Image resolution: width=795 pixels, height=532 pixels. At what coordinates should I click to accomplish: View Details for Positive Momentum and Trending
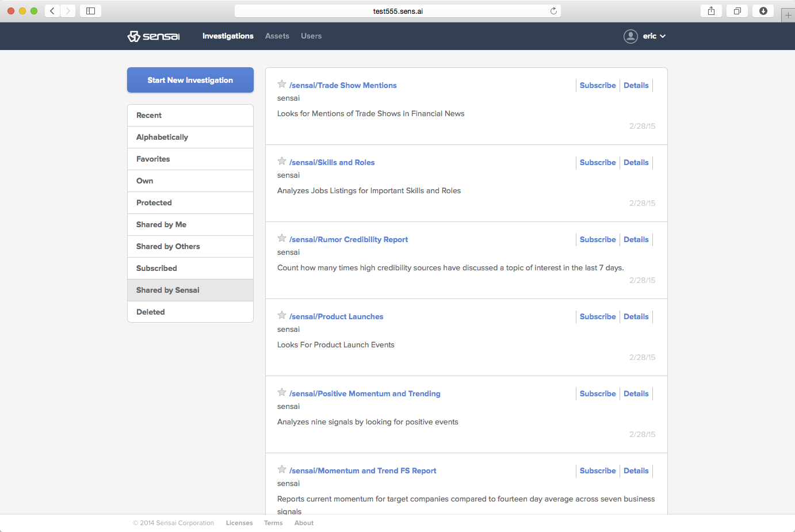click(636, 394)
